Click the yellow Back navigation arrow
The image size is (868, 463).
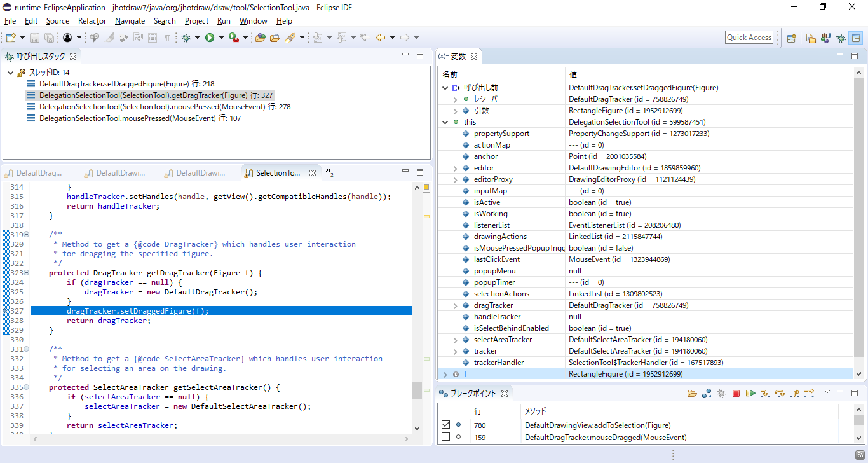[380, 38]
